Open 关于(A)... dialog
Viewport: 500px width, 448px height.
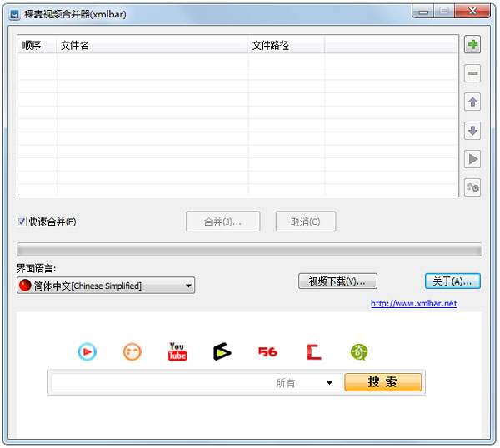452,281
